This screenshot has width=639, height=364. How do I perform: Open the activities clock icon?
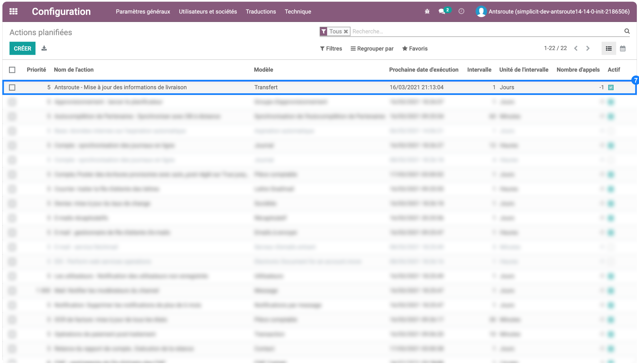coord(461,11)
